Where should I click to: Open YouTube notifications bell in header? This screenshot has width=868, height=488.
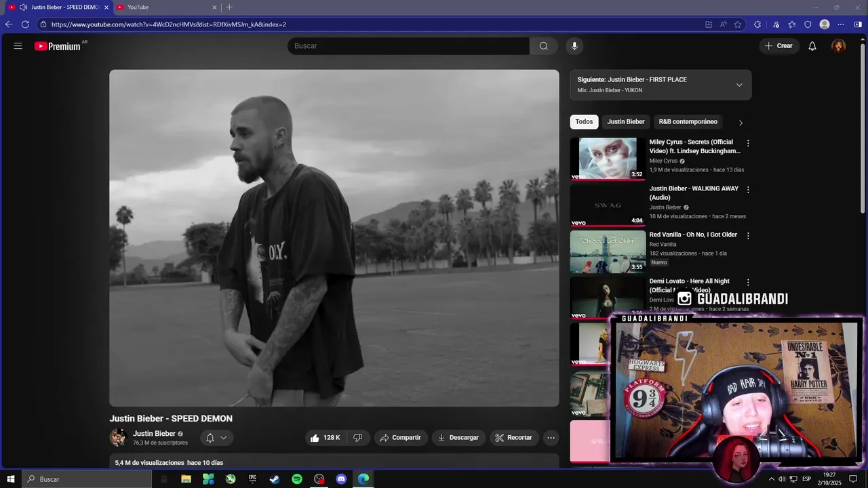tap(812, 46)
